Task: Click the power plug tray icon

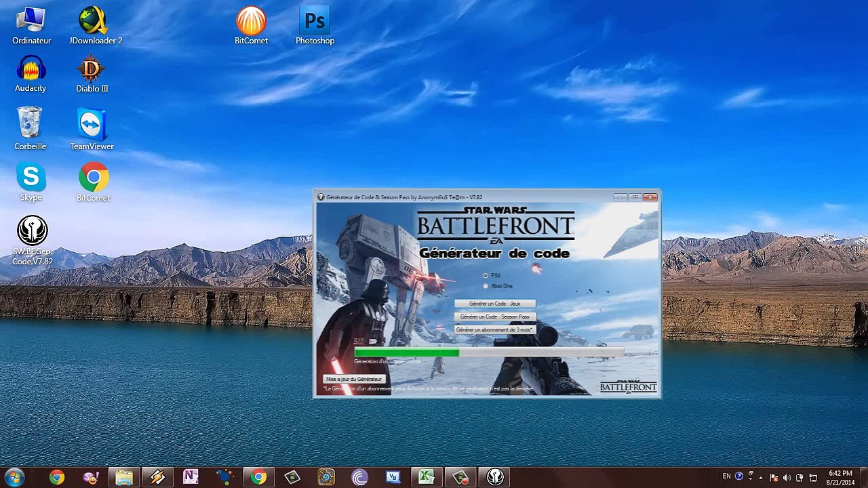Action: (800, 477)
